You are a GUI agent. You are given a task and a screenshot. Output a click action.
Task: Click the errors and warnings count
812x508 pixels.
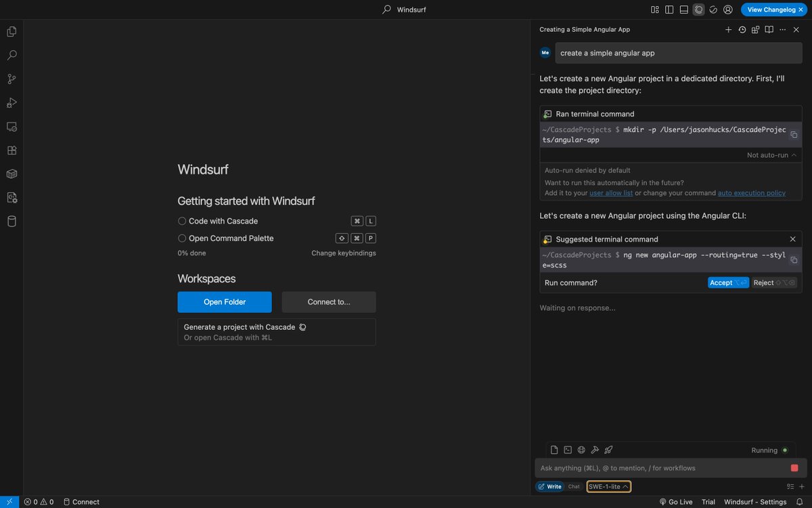(39, 502)
